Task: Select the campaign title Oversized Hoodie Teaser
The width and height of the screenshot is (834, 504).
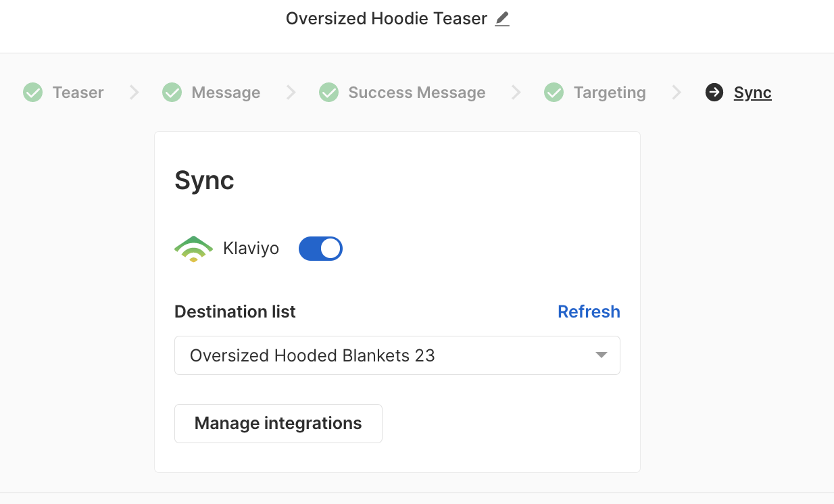Action: click(x=385, y=18)
